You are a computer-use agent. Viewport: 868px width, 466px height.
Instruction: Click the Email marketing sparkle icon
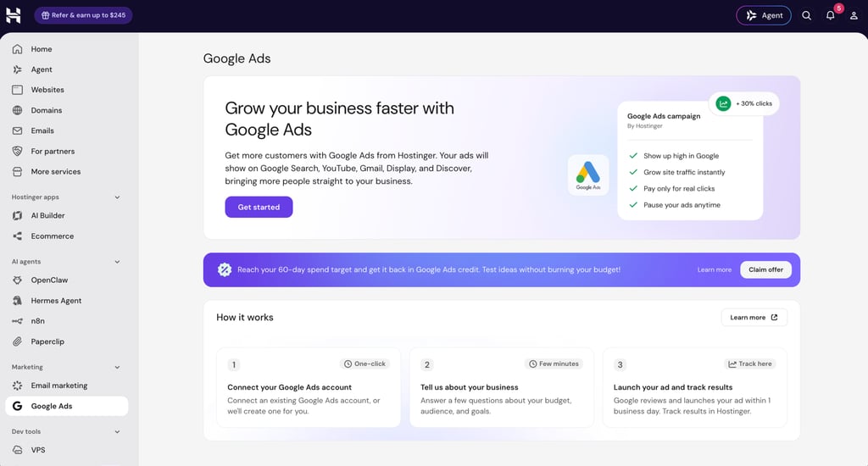(17, 386)
